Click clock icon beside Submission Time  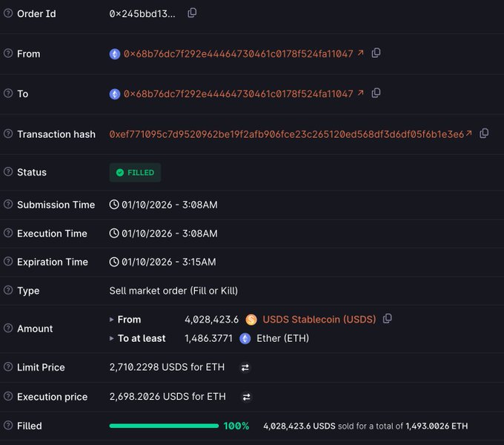coord(114,205)
